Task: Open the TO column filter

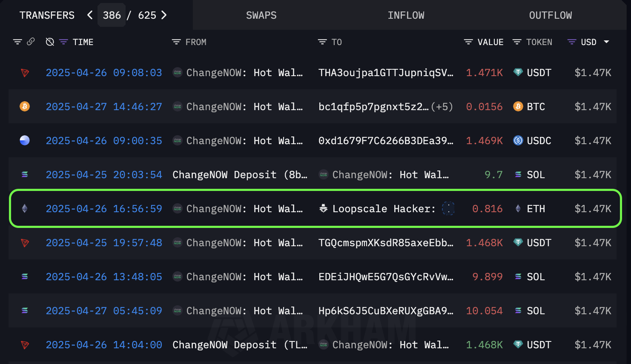Action: [x=322, y=42]
